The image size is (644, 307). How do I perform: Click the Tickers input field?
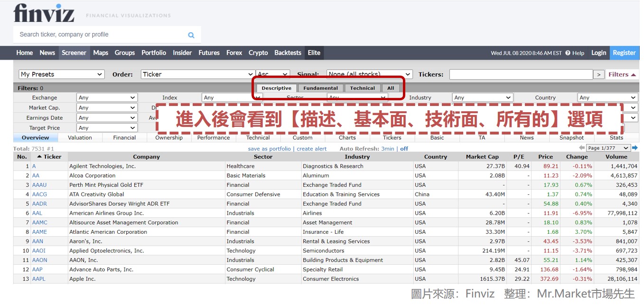[x=521, y=74]
